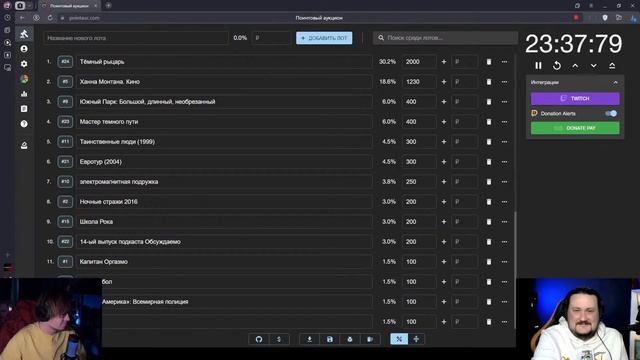Viewport: 640px width, 360px height.
Task: Go back with the browser back arrow
Action: point(22,18)
